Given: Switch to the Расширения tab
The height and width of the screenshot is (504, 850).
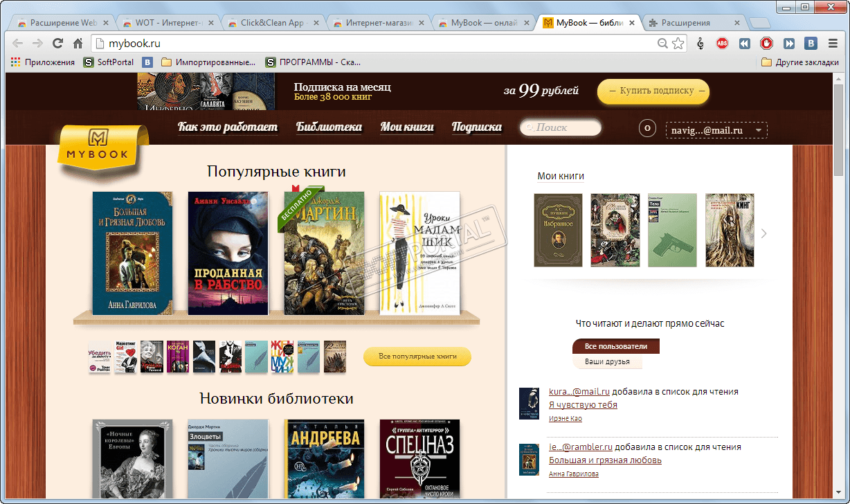Looking at the screenshot, I should (x=694, y=23).
